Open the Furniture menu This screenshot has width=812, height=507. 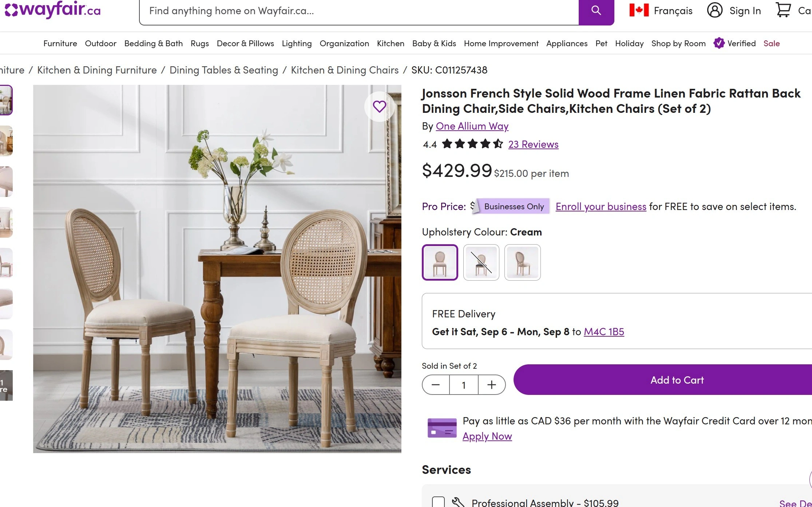tap(60, 43)
